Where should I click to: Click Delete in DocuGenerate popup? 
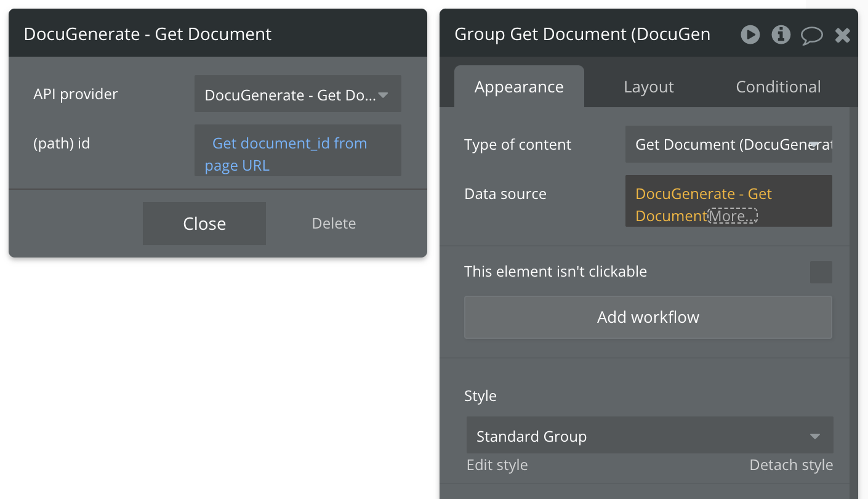[334, 224]
